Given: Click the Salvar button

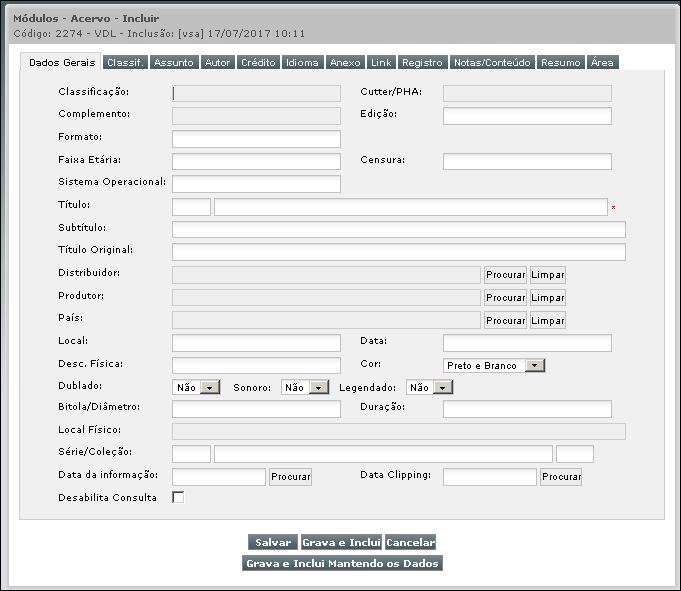Looking at the screenshot, I should (273, 542).
